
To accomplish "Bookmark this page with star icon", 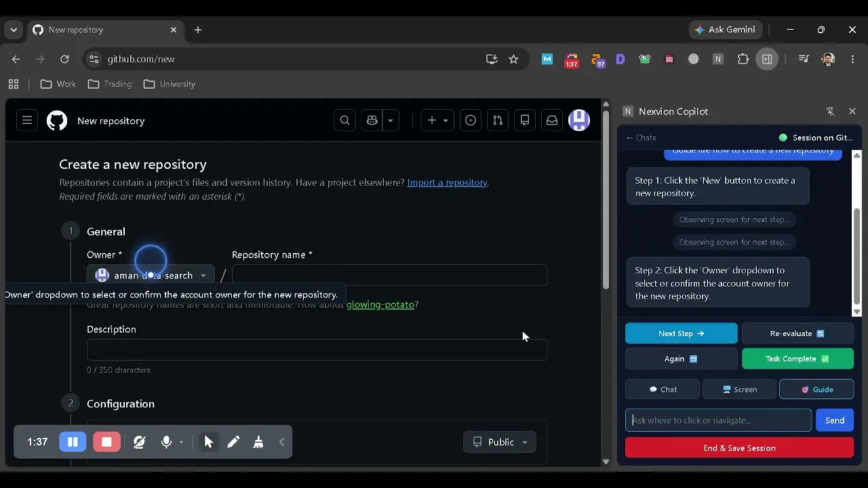I will point(513,59).
